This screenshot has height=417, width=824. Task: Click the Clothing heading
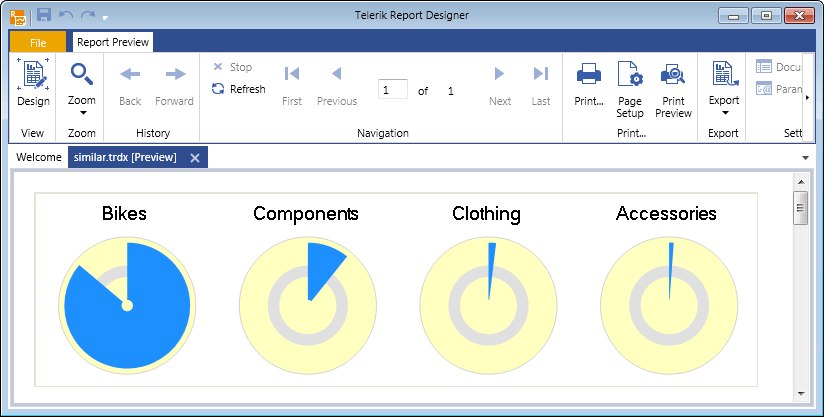click(x=487, y=214)
